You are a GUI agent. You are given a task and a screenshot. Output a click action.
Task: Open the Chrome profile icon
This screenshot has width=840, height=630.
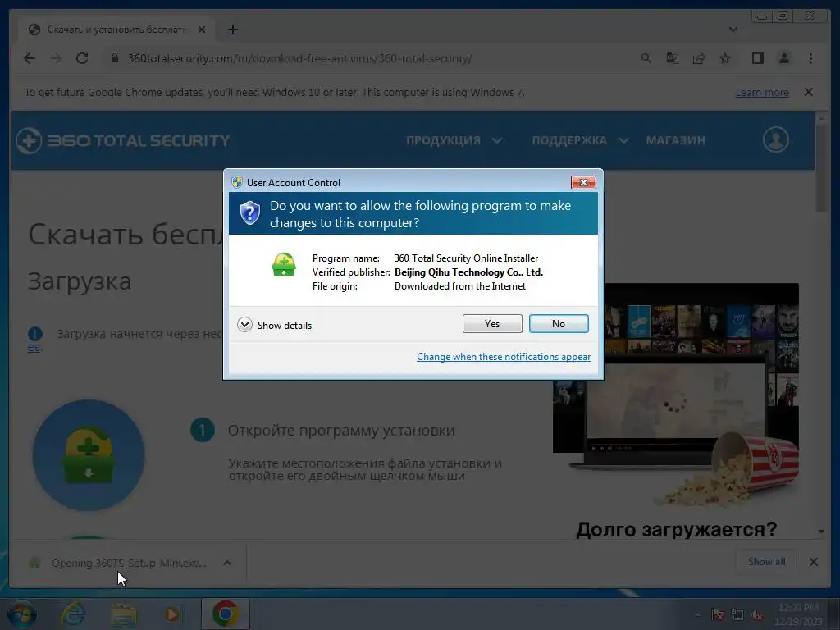(783, 58)
